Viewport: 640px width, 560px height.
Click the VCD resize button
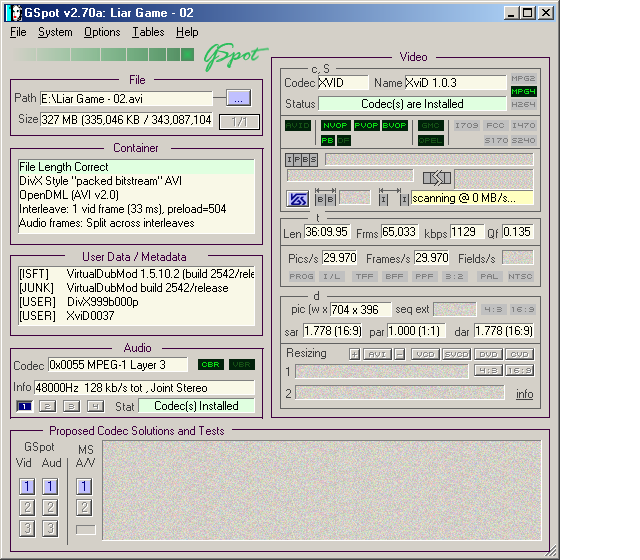click(425, 354)
